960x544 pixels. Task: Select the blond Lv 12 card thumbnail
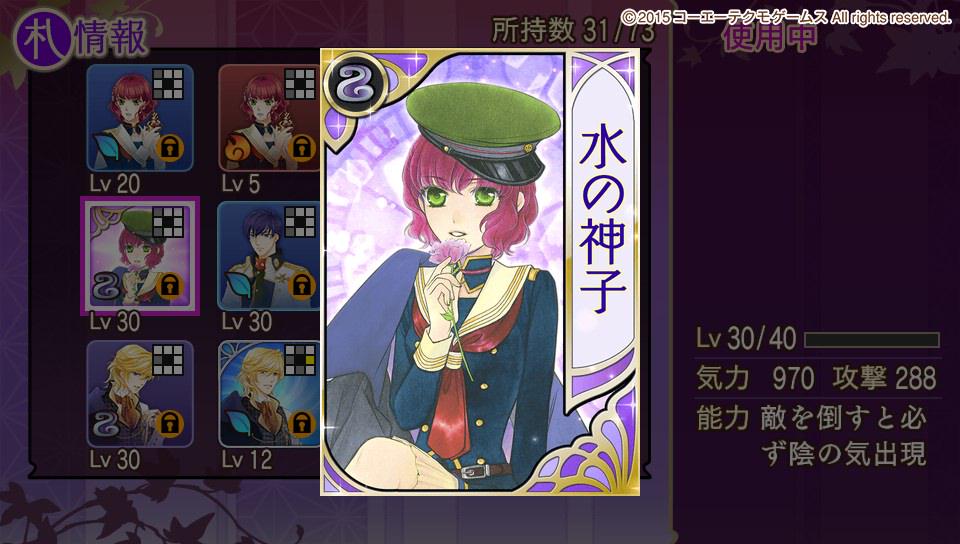coord(269,393)
